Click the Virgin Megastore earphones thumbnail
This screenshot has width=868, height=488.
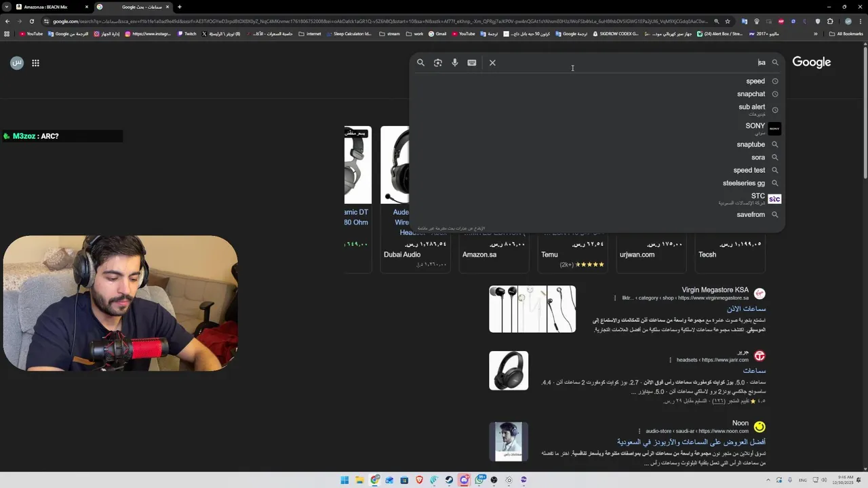(532, 309)
